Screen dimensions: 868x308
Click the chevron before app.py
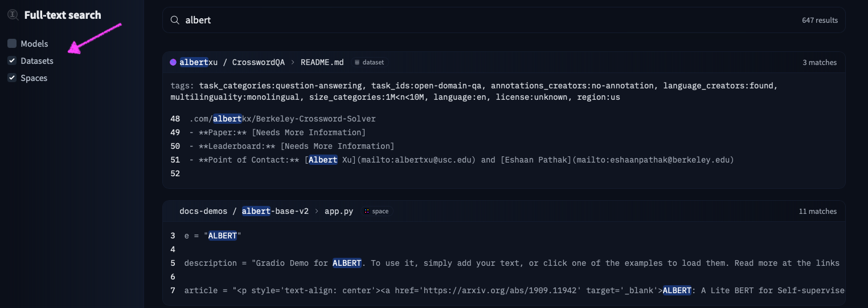tap(317, 211)
